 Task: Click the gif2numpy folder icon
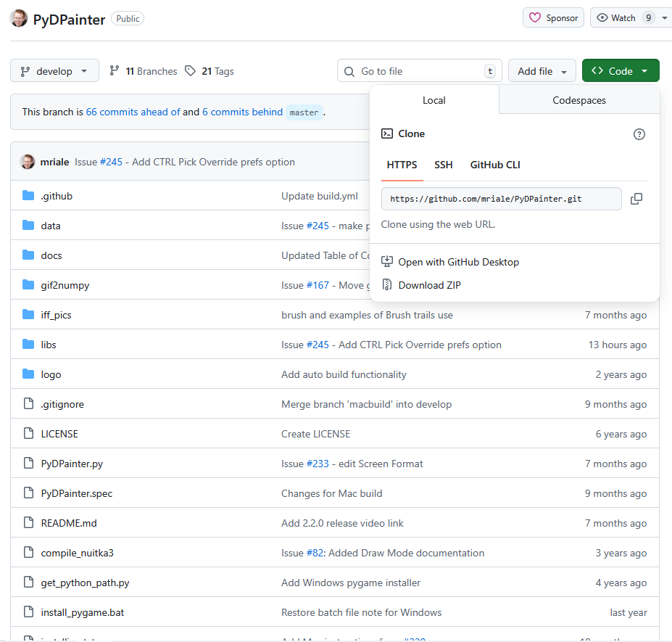[28, 285]
